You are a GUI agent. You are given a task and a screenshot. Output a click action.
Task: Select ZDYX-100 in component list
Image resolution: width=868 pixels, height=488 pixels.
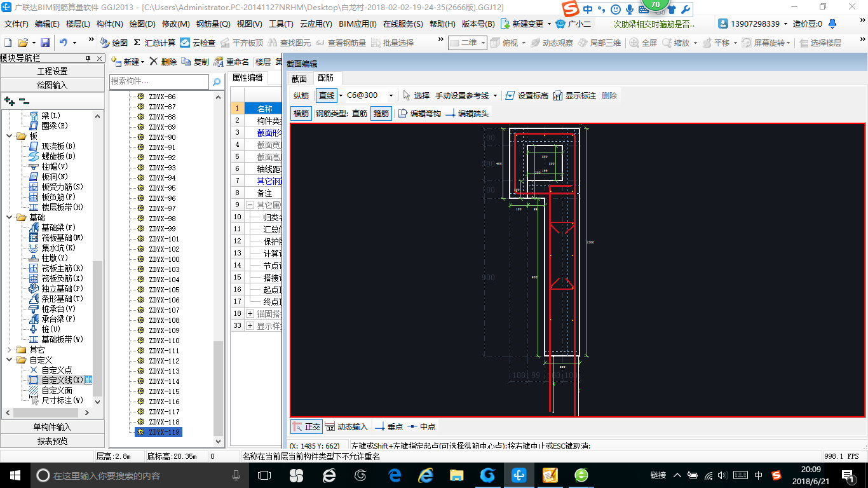(164, 259)
